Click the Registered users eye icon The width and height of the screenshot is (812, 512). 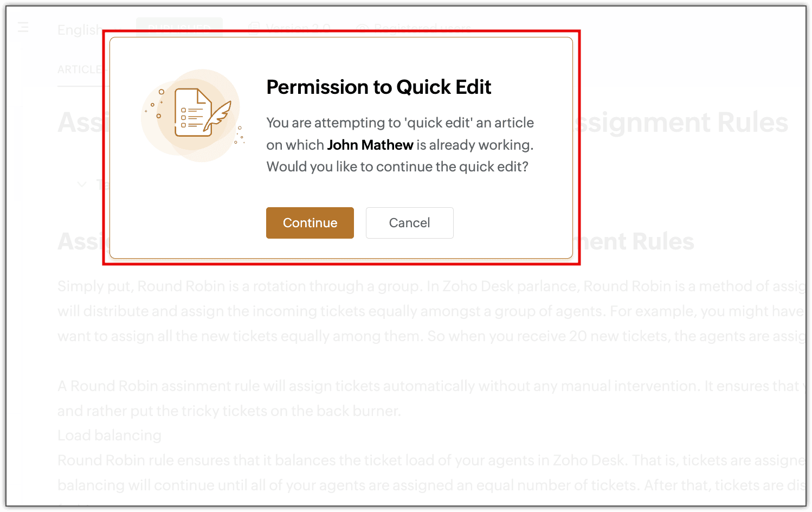pos(362,28)
